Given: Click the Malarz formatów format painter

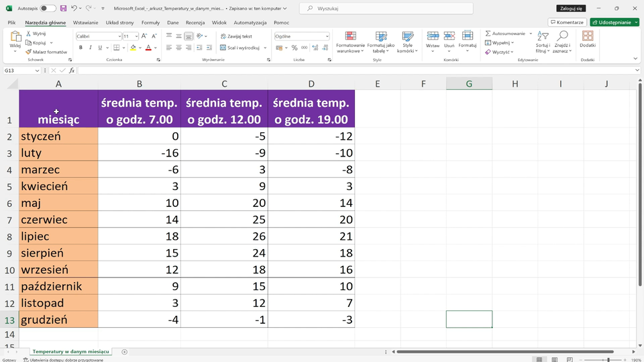Looking at the screenshot, I should pos(46,52).
